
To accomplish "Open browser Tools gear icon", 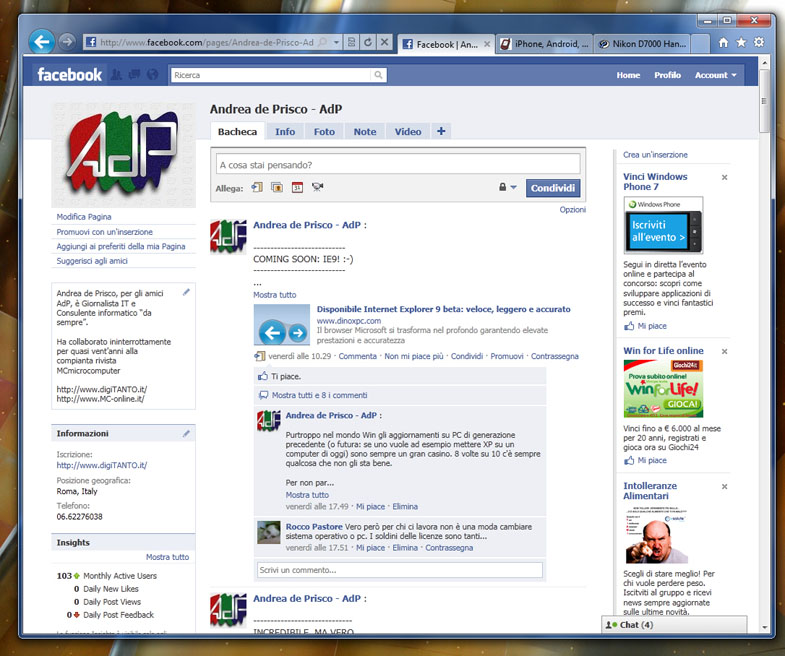I will pyautogui.click(x=759, y=43).
